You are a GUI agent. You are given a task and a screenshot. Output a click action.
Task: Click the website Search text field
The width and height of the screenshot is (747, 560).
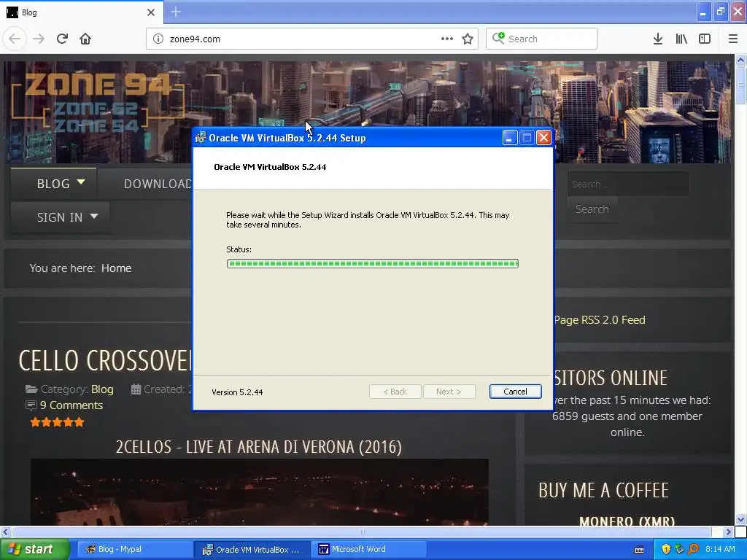628,184
